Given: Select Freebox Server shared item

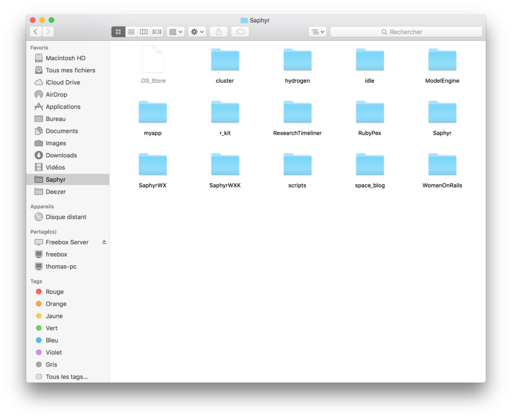Looking at the screenshot, I should (67, 242).
